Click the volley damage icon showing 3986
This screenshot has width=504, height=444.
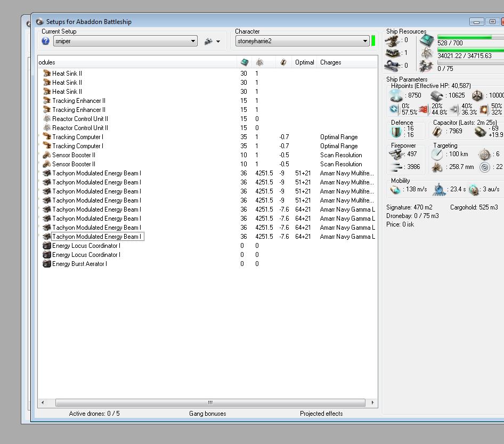point(397,167)
